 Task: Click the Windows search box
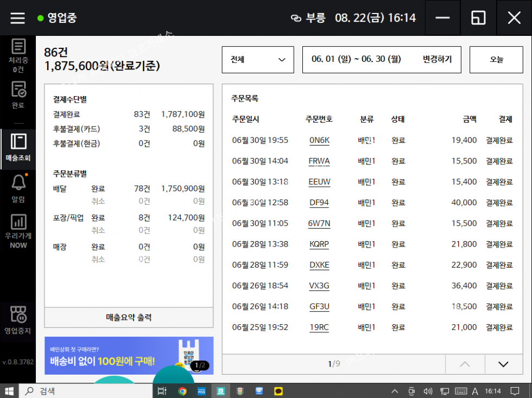tap(87, 391)
